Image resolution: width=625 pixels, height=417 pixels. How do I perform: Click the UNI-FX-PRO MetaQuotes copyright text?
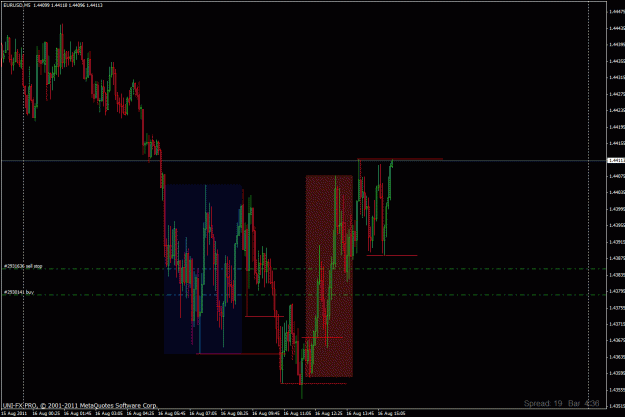(x=80, y=405)
